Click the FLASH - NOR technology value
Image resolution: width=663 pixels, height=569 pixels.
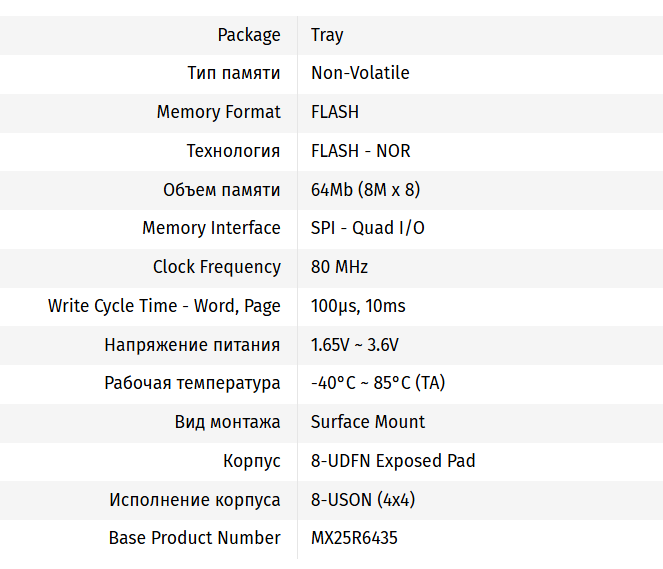pyautogui.click(x=360, y=151)
